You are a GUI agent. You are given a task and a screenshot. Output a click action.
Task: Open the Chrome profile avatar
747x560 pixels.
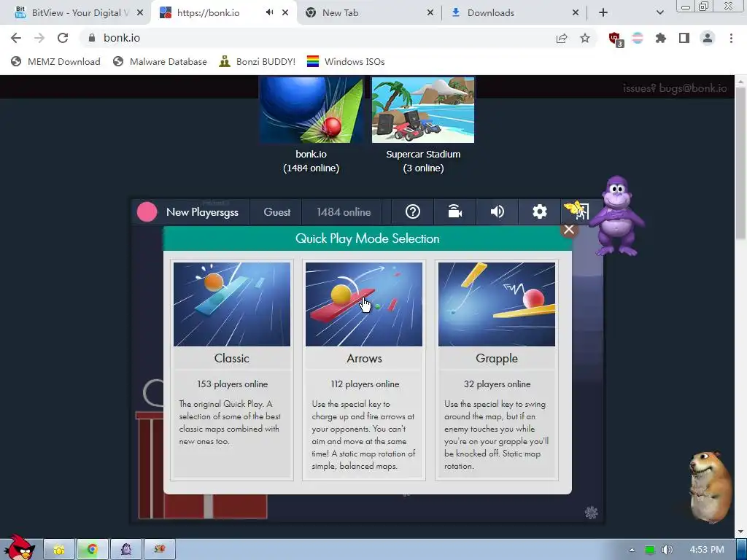point(708,38)
